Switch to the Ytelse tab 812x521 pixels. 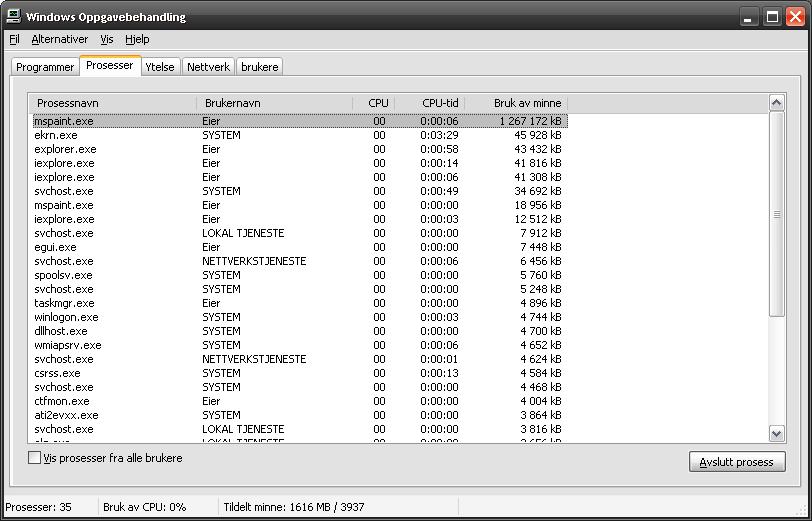coord(160,67)
